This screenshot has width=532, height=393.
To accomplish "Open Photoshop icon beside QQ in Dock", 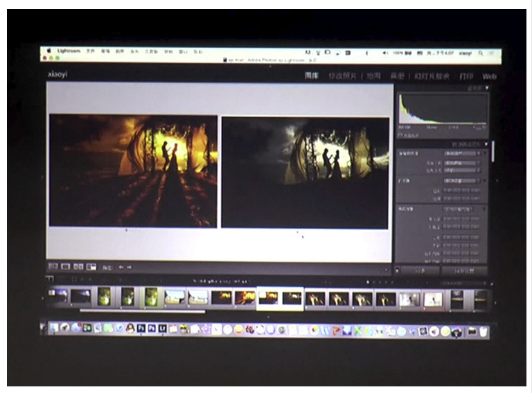I will tap(141, 328).
